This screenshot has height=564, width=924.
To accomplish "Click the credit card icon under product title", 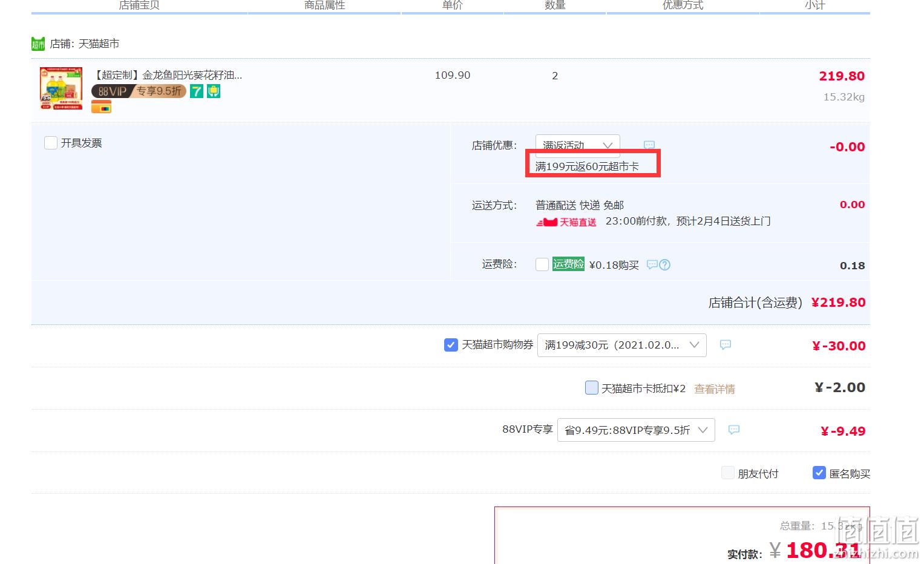I will click(x=102, y=107).
